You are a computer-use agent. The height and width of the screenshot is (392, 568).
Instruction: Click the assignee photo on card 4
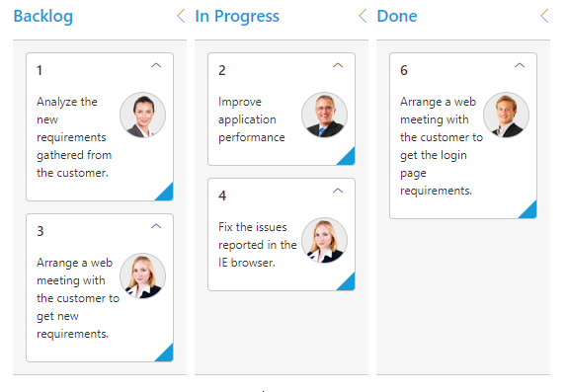(x=325, y=240)
